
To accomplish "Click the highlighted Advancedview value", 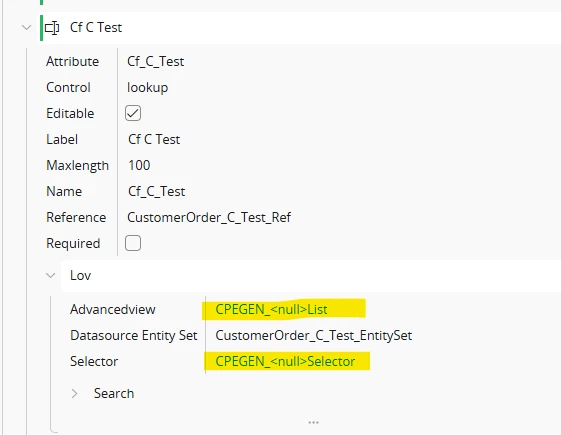I will [271, 309].
